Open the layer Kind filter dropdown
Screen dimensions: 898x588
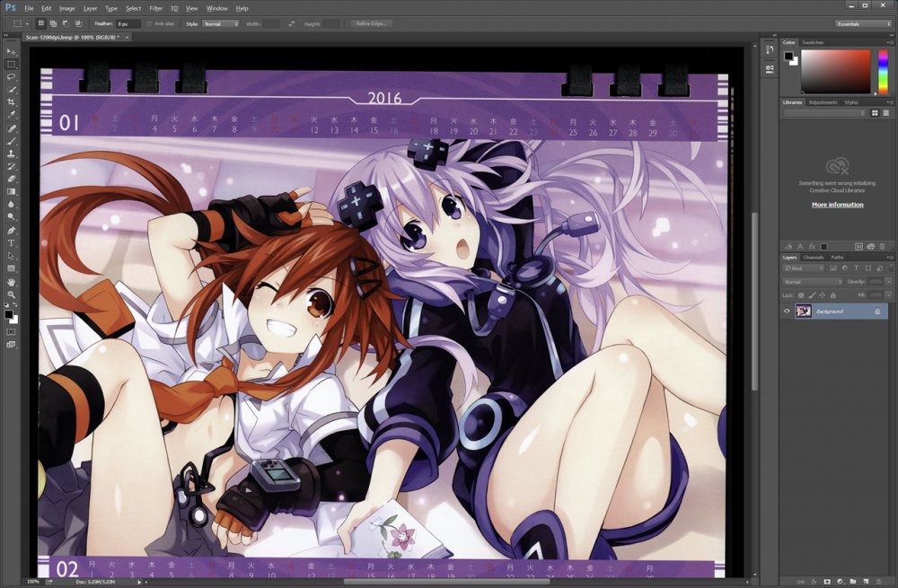tap(804, 268)
